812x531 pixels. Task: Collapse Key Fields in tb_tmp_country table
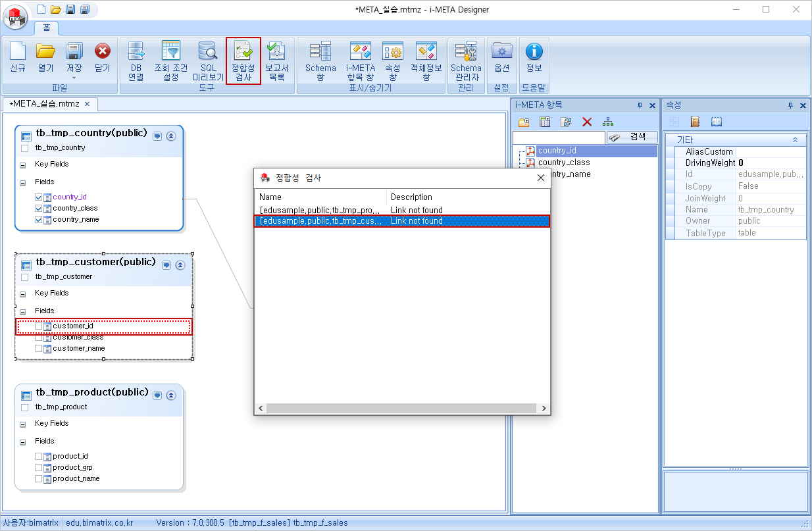click(x=22, y=165)
